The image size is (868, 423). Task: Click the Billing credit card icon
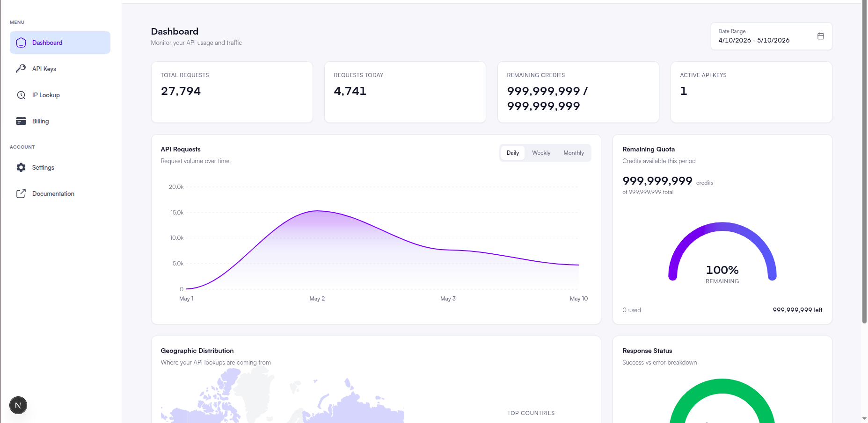(21, 121)
